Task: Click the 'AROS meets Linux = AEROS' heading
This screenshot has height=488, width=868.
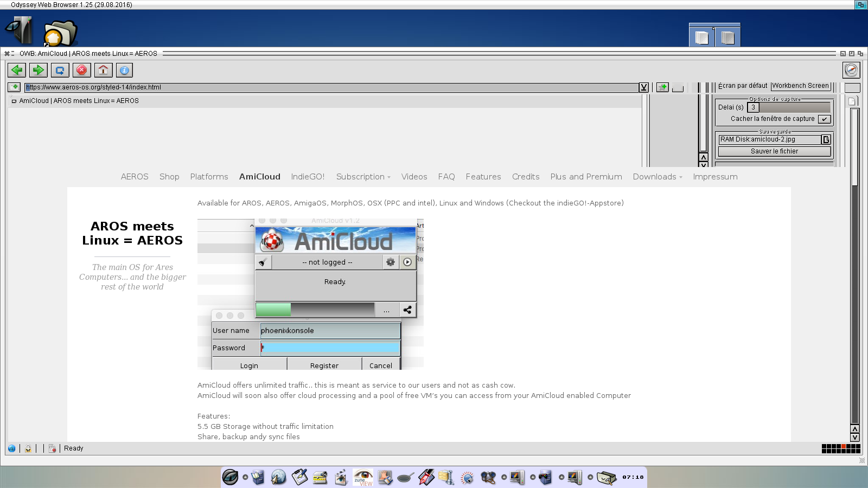Action: [132, 233]
